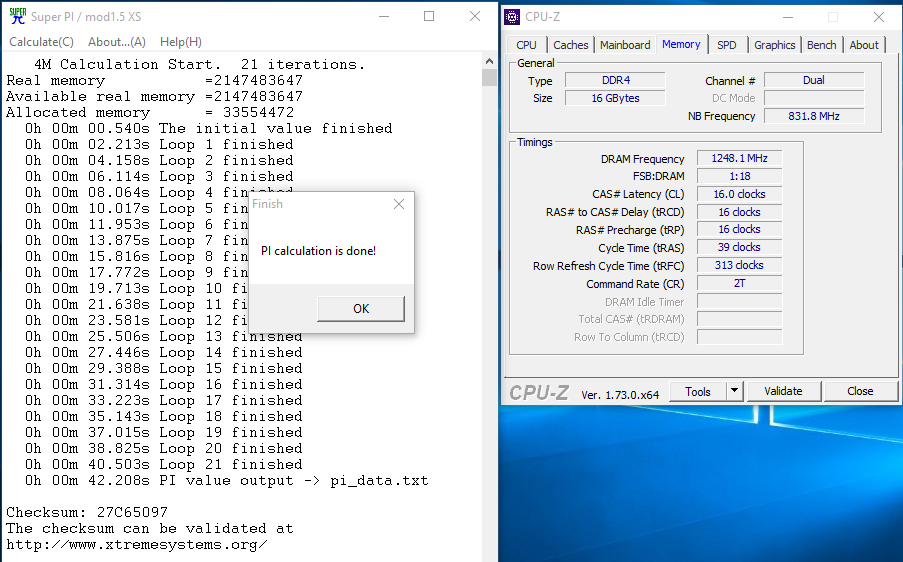This screenshot has width=903, height=562.
Task: Maximize the Super PI window
Action: click(429, 16)
